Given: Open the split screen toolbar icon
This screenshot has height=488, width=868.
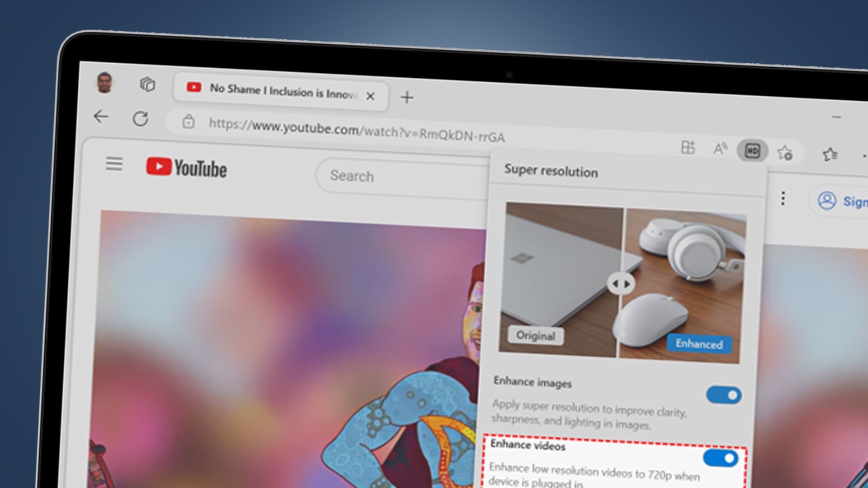Looking at the screenshot, I should coord(688,148).
